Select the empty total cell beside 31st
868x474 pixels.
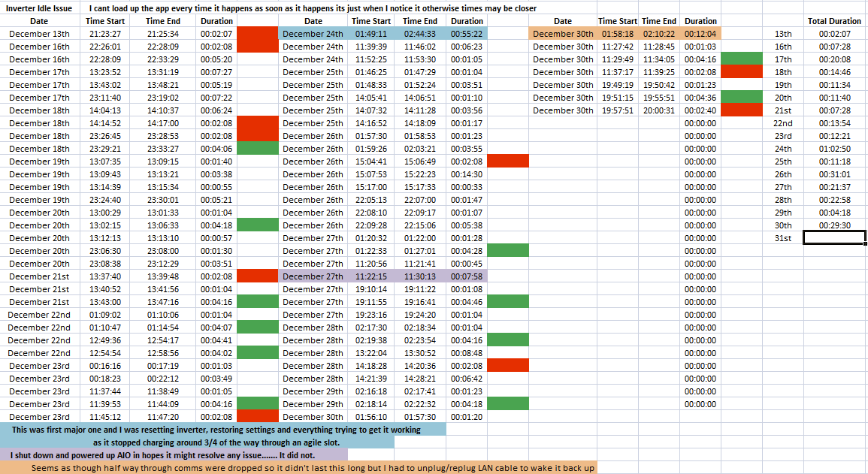click(x=834, y=238)
